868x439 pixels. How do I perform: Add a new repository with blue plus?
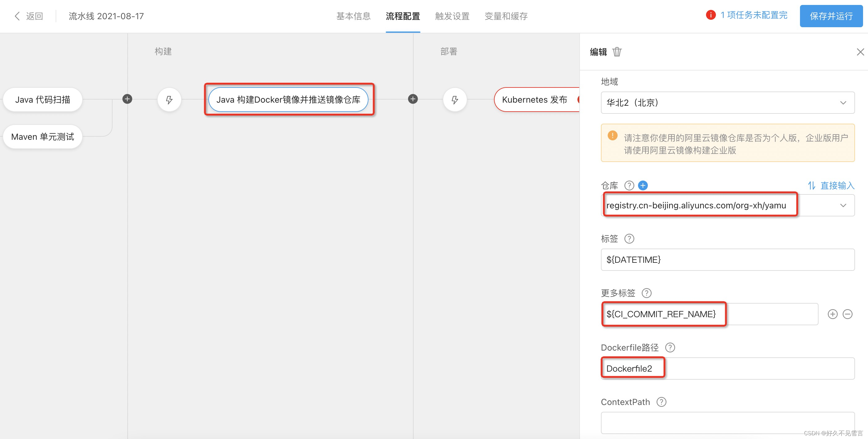coord(643,185)
